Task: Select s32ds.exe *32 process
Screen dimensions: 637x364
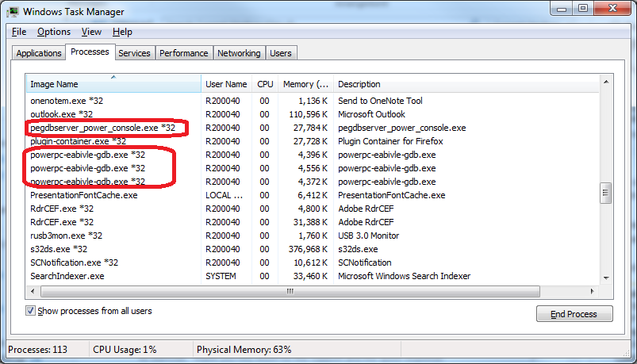Action: coord(59,249)
